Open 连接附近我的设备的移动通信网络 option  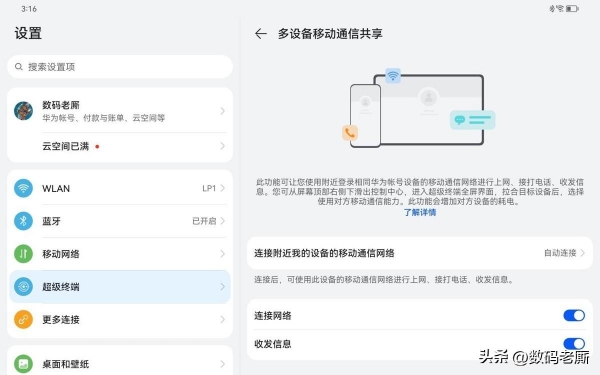click(x=420, y=253)
